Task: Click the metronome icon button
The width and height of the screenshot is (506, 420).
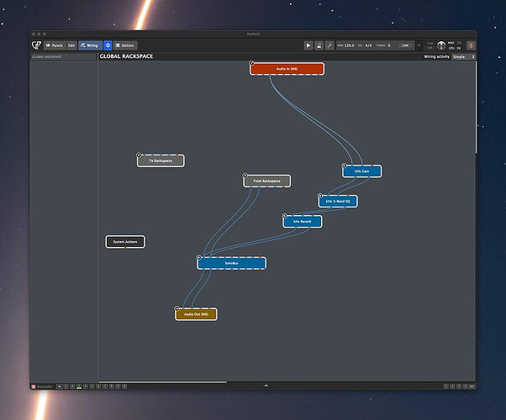Action: click(x=319, y=45)
